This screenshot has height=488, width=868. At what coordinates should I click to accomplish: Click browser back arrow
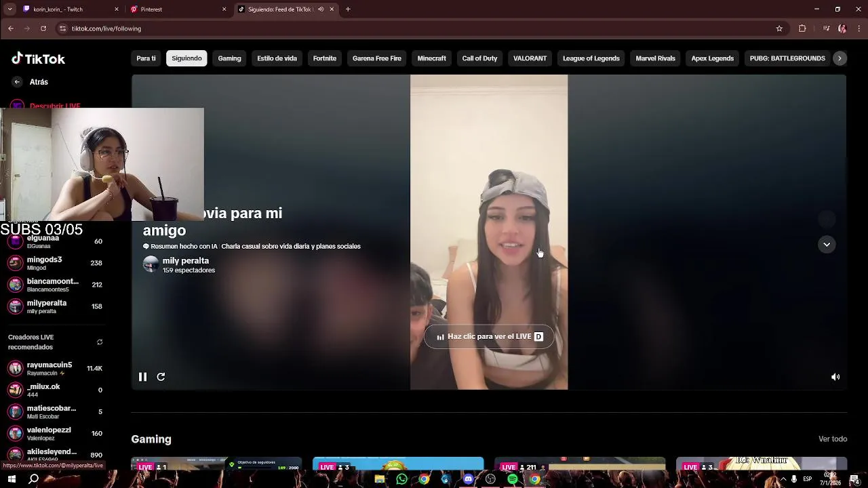pos(11,28)
